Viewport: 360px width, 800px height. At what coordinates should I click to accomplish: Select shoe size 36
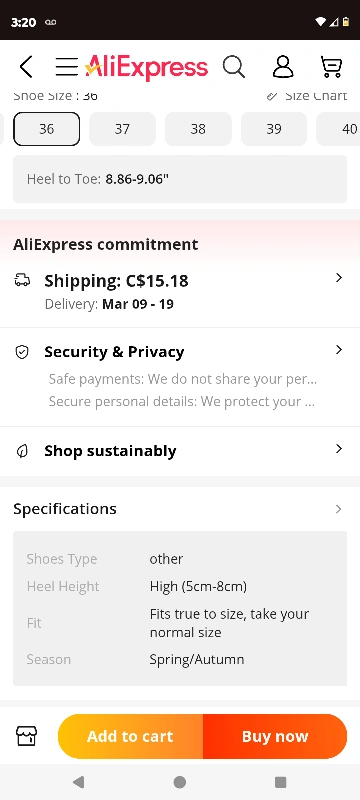[x=46, y=129]
